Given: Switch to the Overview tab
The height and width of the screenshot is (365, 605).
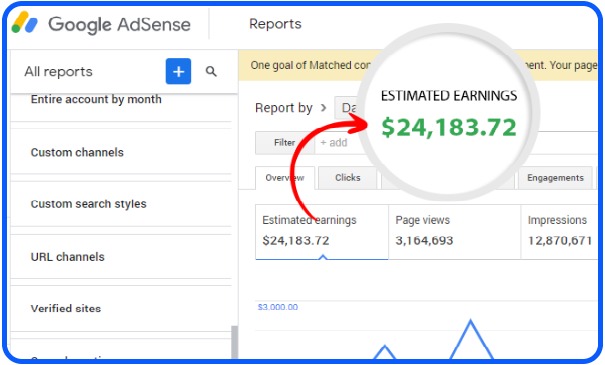Looking at the screenshot, I should pyautogui.click(x=285, y=178).
